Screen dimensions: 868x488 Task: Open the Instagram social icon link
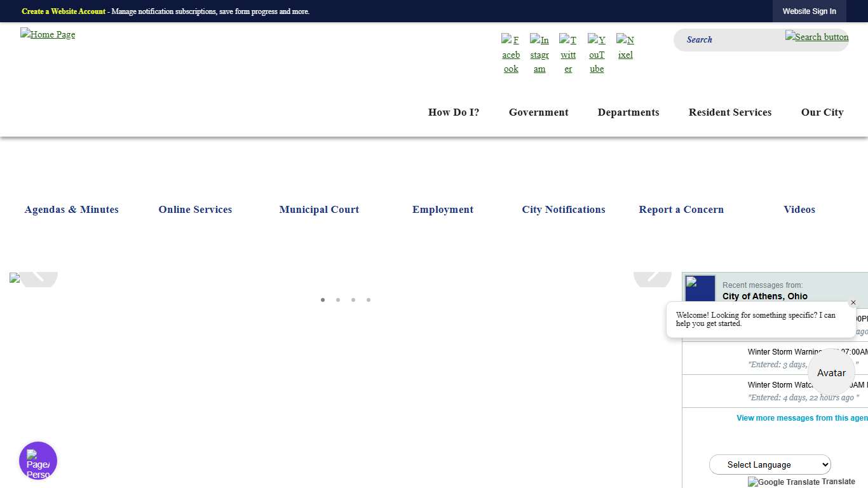[x=539, y=54]
